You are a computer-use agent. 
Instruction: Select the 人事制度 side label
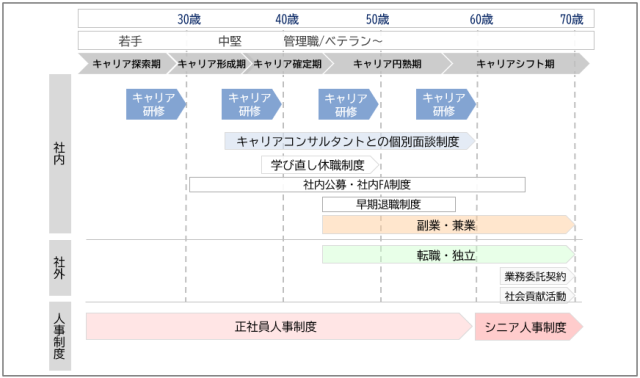click(x=60, y=336)
